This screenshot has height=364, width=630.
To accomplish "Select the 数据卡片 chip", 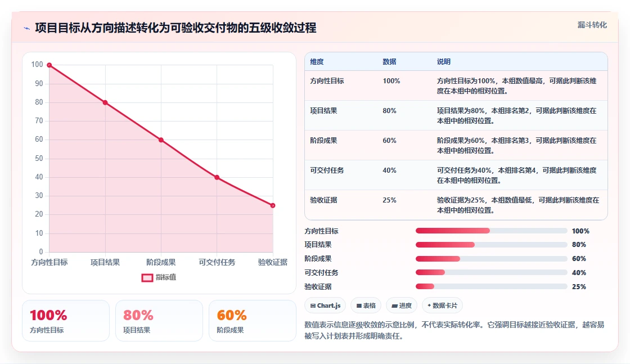I will 442,305.
